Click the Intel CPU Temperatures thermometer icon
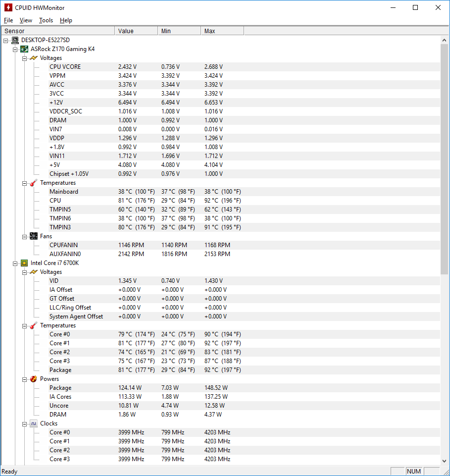Viewport: 450px width, 476px height. (34, 325)
